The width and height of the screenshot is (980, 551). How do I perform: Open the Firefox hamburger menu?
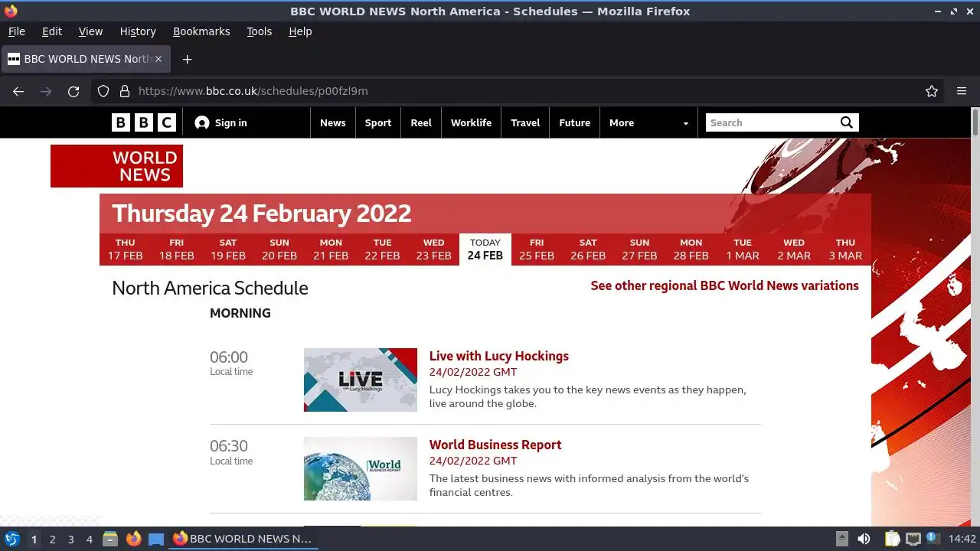pos(962,91)
